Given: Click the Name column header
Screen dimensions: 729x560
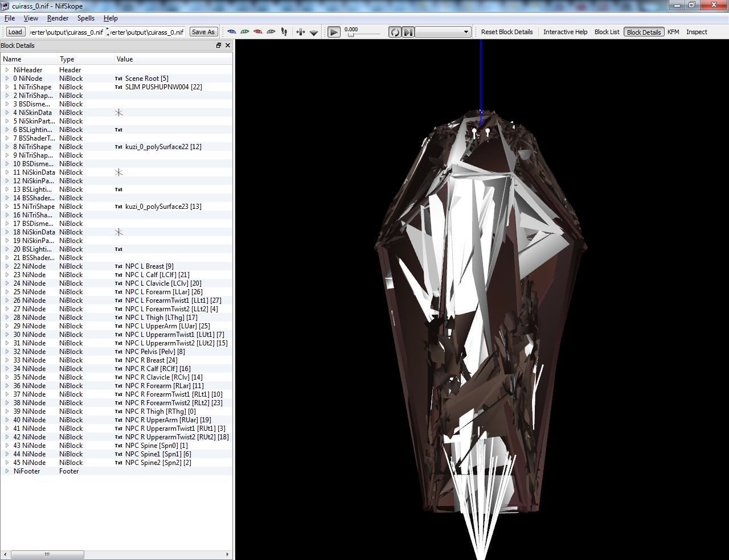Looking at the screenshot, I should pyautogui.click(x=29, y=59).
